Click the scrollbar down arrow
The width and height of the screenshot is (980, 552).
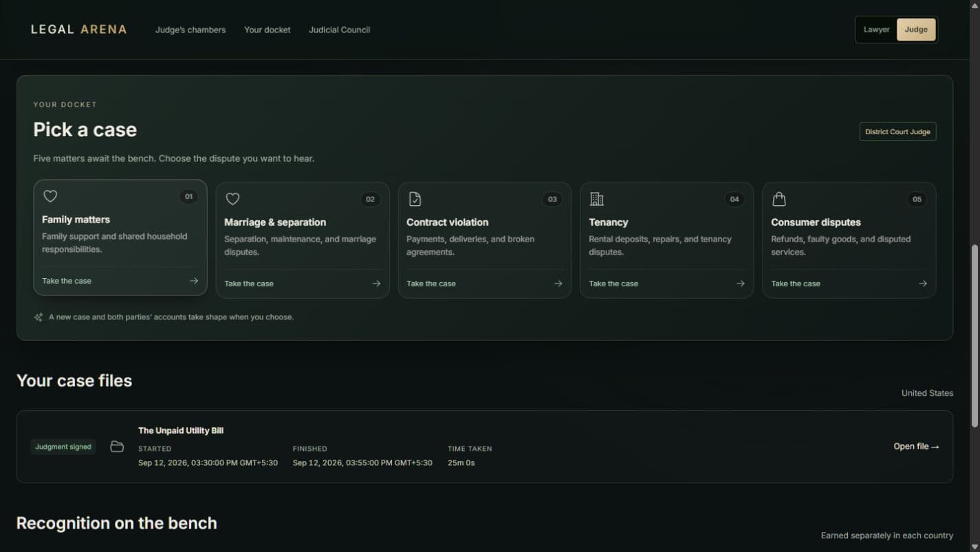pyautogui.click(x=974, y=546)
